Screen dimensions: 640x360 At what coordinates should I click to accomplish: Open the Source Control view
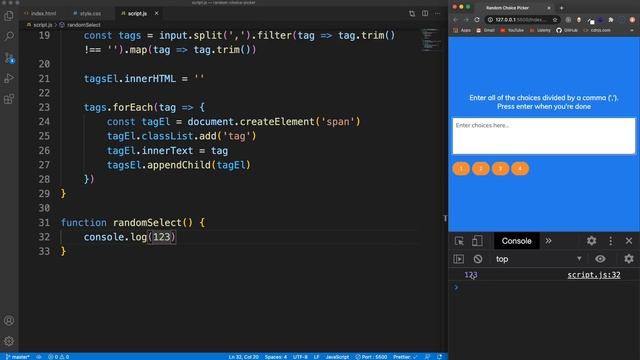click(9, 58)
